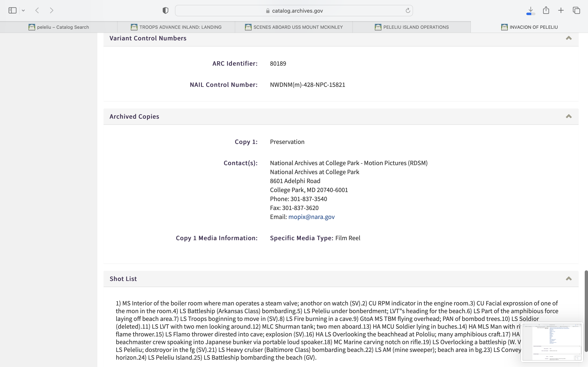Reload the catalog.archives.gov page
588x367 pixels.
[x=408, y=10]
